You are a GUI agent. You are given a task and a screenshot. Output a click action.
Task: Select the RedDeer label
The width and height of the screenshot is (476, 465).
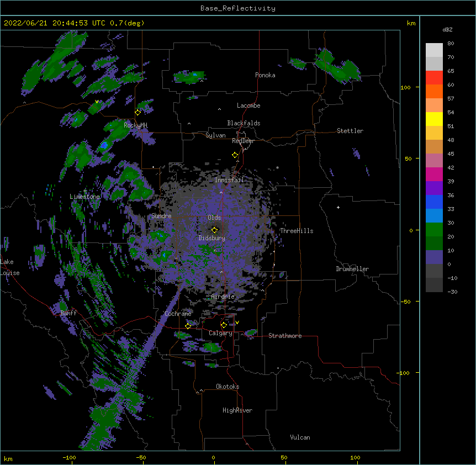point(243,141)
